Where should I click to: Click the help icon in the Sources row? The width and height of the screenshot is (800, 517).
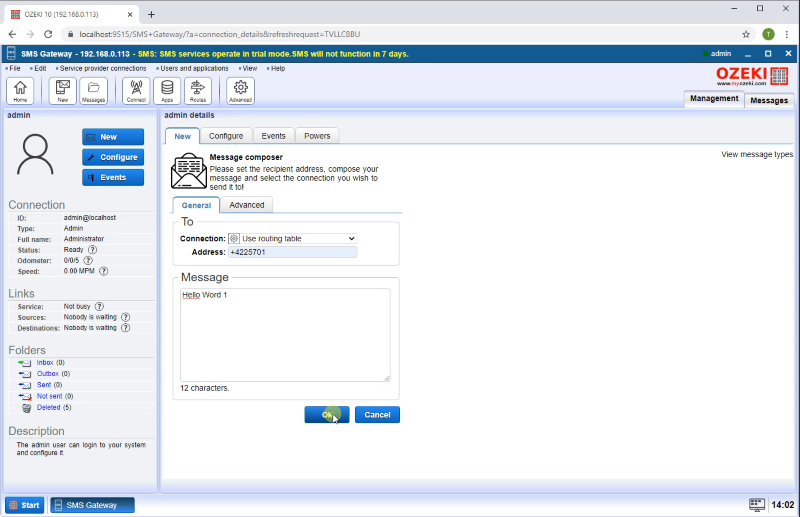pos(126,317)
